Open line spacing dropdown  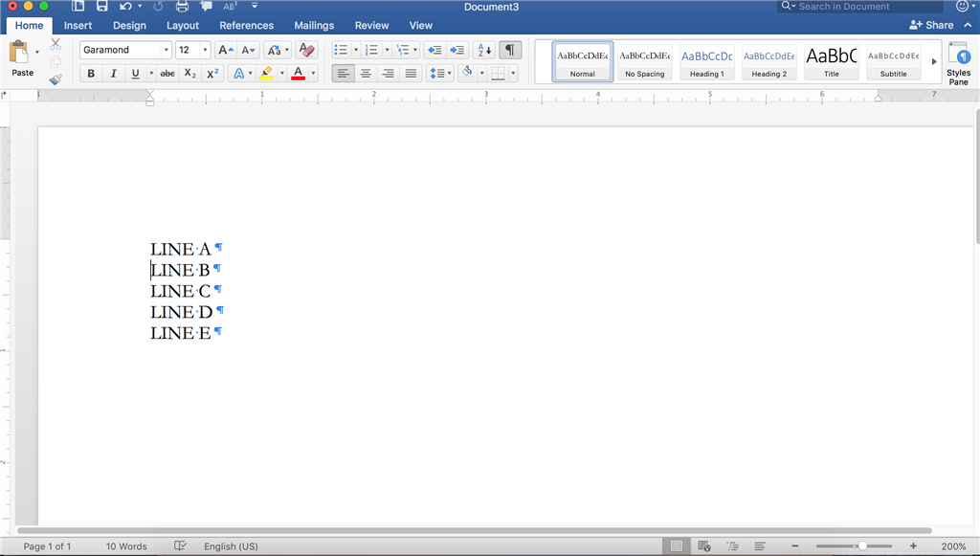[x=440, y=73]
